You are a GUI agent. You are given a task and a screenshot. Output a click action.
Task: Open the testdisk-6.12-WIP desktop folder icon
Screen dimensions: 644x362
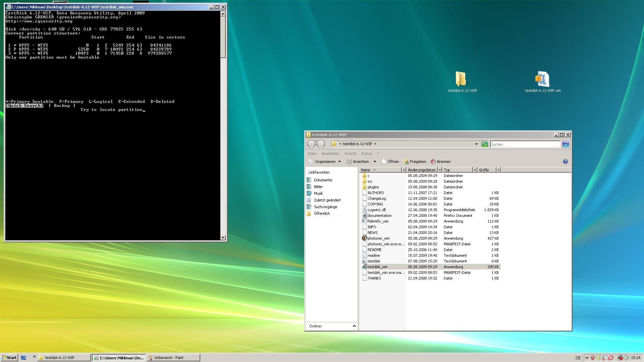tap(461, 80)
